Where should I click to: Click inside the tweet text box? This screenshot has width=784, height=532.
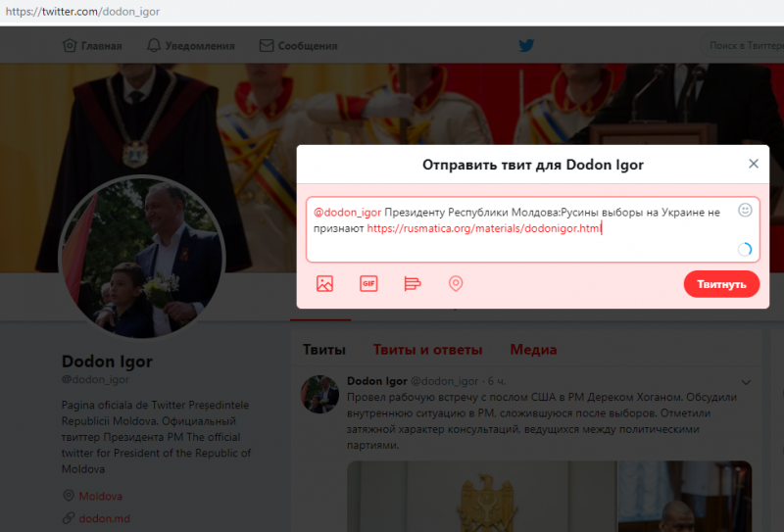(533, 229)
